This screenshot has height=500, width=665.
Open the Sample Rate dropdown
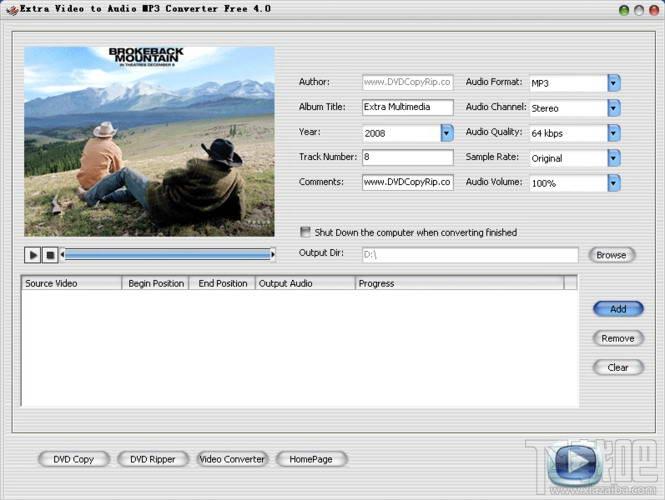click(614, 158)
